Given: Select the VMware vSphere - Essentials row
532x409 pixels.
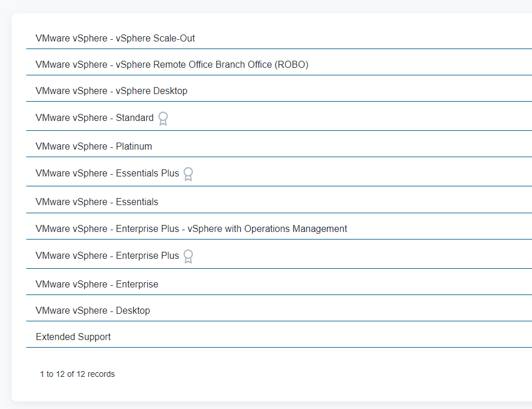Looking at the screenshot, I should pos(97,201).
